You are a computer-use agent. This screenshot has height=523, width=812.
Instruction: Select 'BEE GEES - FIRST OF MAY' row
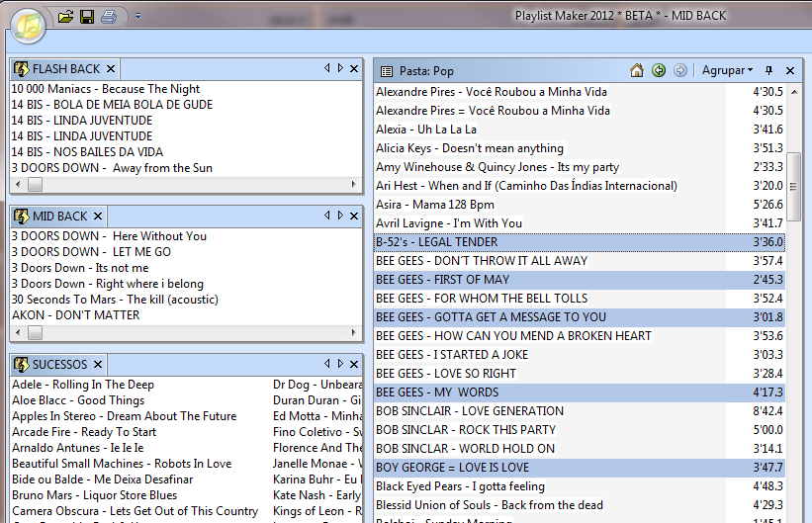point(579,280)
